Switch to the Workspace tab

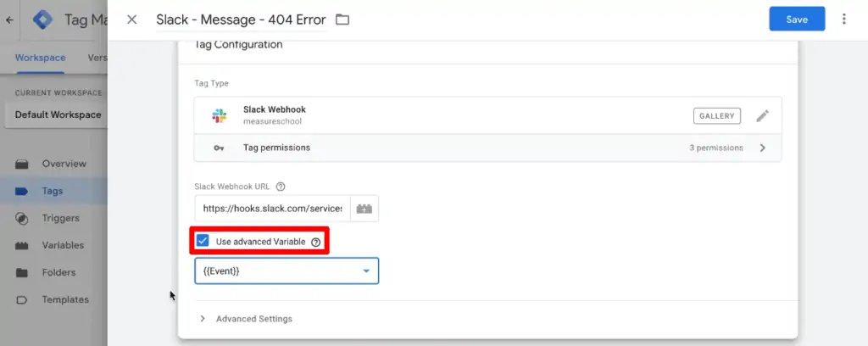point(40,58)
